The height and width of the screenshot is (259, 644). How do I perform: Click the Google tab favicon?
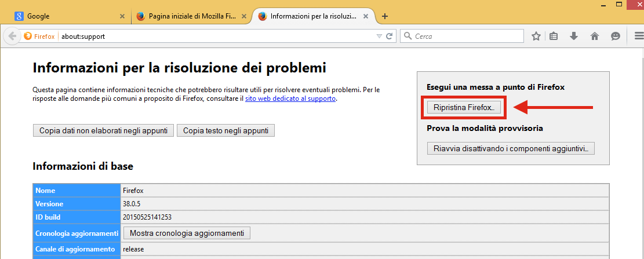(x=19, y=16)
